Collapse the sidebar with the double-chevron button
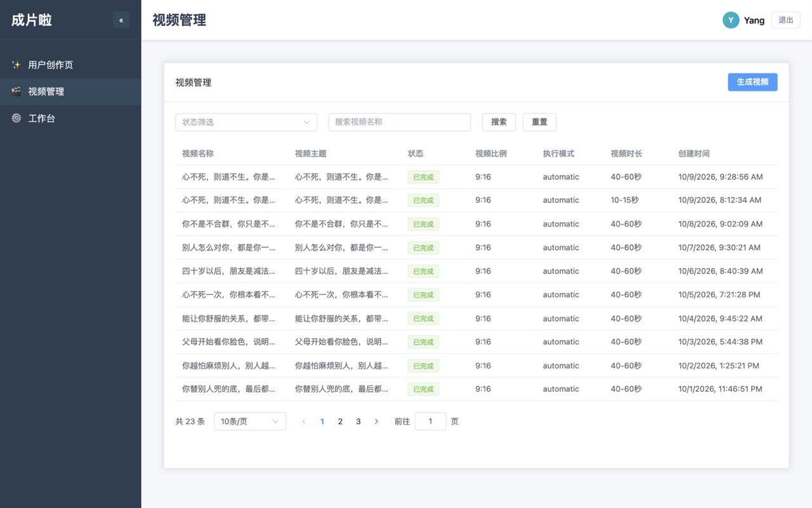 click(121, 20)
